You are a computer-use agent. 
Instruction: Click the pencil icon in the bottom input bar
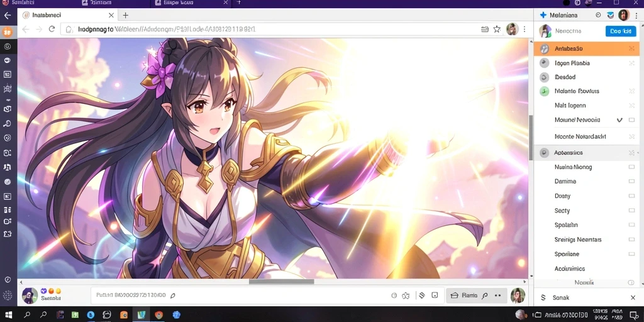tap(173, 296)
